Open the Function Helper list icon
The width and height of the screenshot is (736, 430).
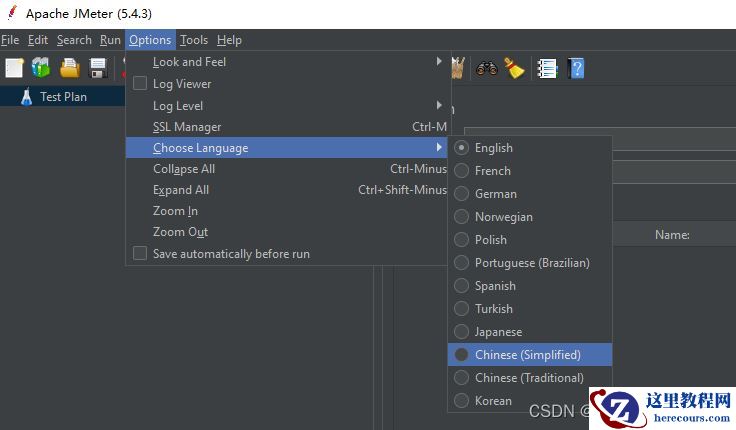click(547, 69)
